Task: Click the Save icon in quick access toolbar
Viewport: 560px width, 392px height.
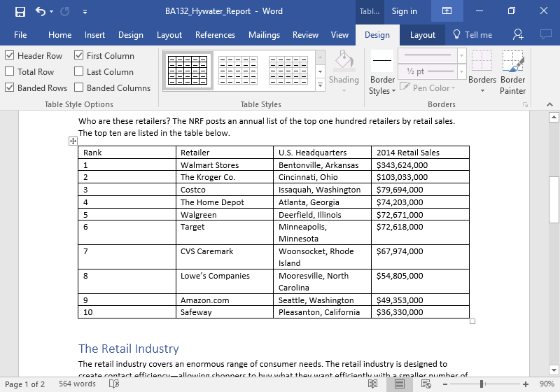Action: coord(20,11)
